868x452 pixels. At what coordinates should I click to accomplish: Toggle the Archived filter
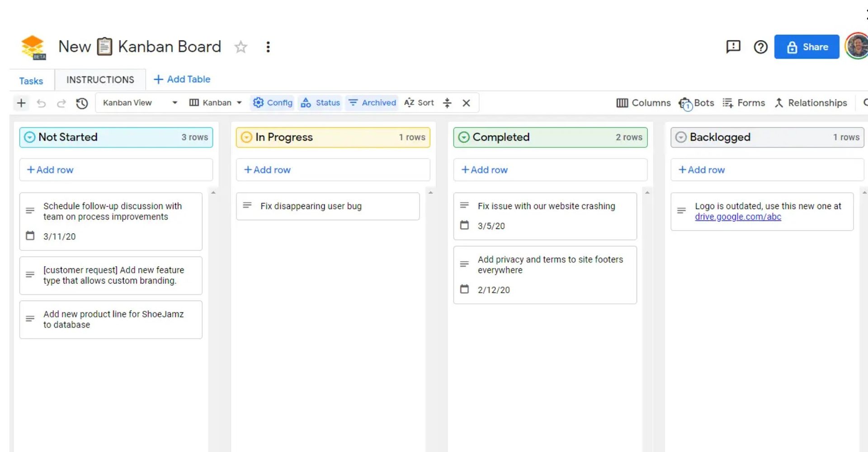[372, 103]
